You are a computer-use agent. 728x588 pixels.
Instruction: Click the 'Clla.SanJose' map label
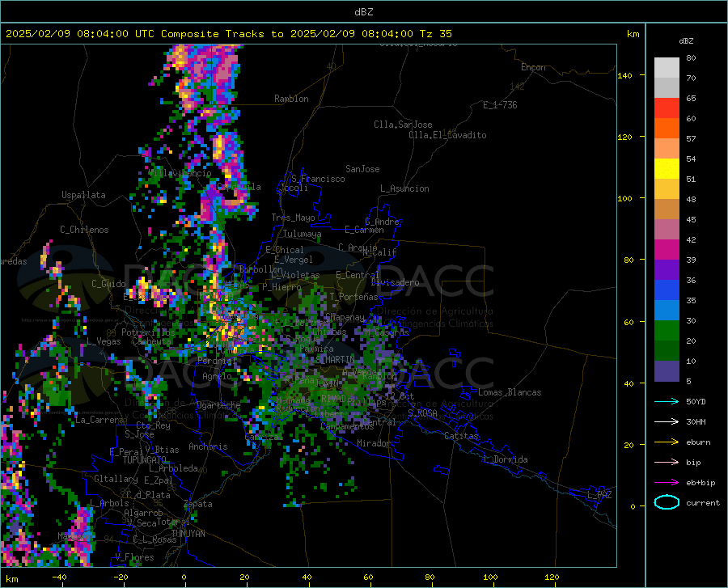[x=403, y=125]
